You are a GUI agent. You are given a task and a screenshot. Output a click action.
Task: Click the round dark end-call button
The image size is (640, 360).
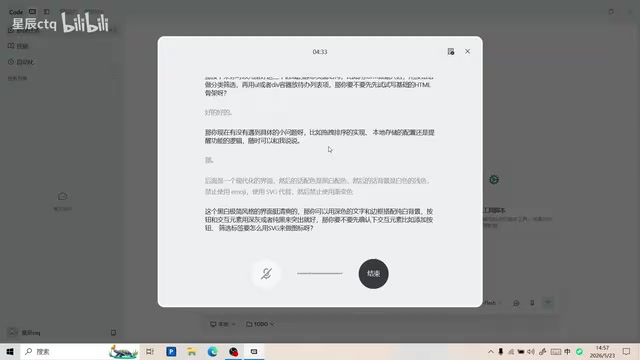[x=373, y=273]
